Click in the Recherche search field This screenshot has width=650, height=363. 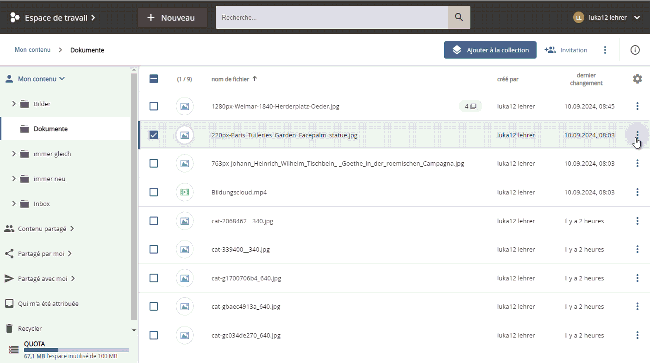point(332,17)
